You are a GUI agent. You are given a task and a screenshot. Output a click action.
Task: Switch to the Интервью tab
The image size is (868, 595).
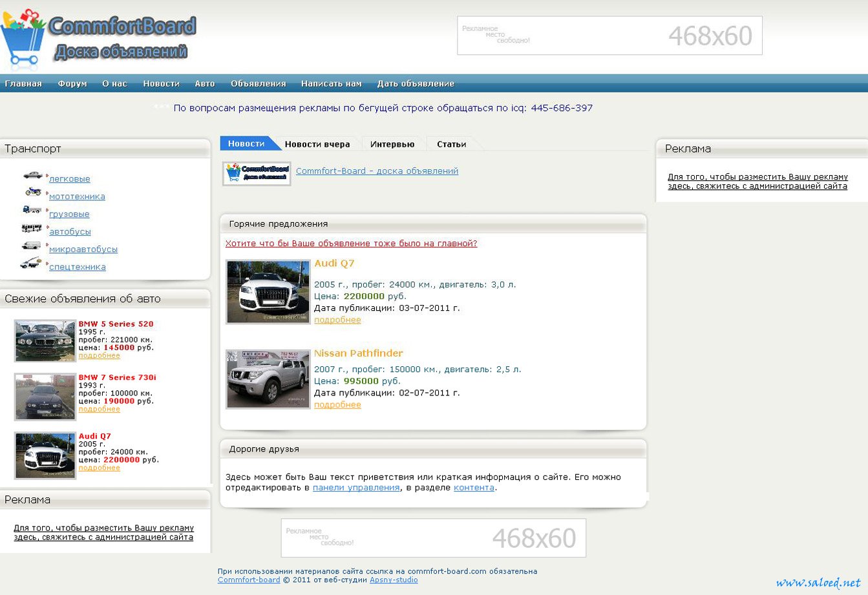tap(392, 144)
